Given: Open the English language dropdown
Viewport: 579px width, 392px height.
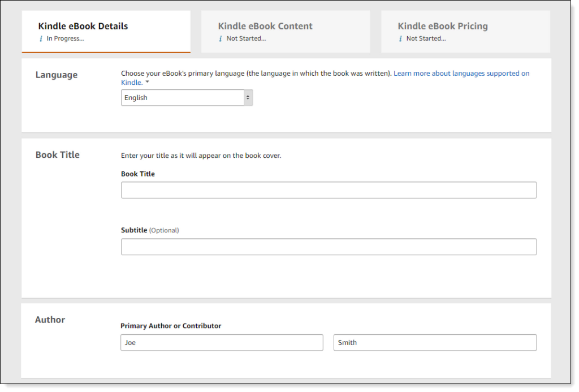Looking at the screenshot, I should pyautogui.click(x=187, y=98).
